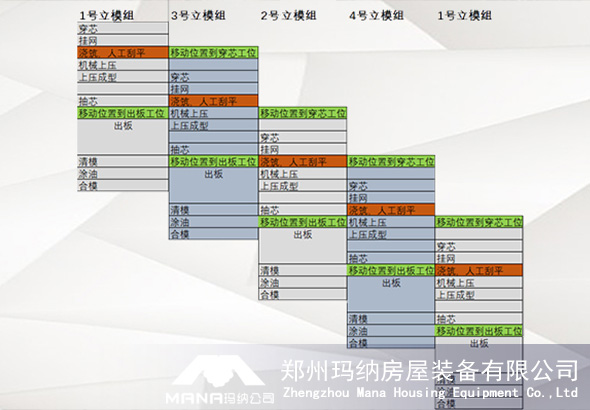Open the 郑州玛纳房屋装备有限公司 company name text
Viewport: 590px width, 410px height.
(429, 371)
